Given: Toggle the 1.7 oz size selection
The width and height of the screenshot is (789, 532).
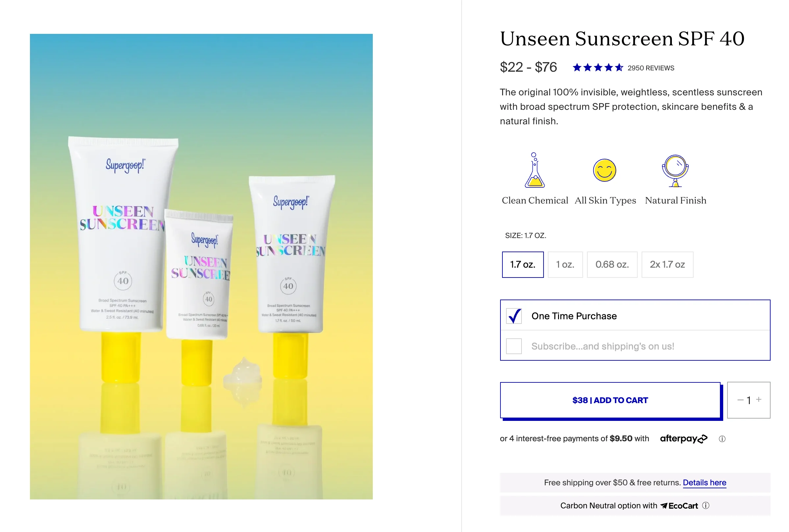Looking at the screenshot, I should click(x=522, y=264).
